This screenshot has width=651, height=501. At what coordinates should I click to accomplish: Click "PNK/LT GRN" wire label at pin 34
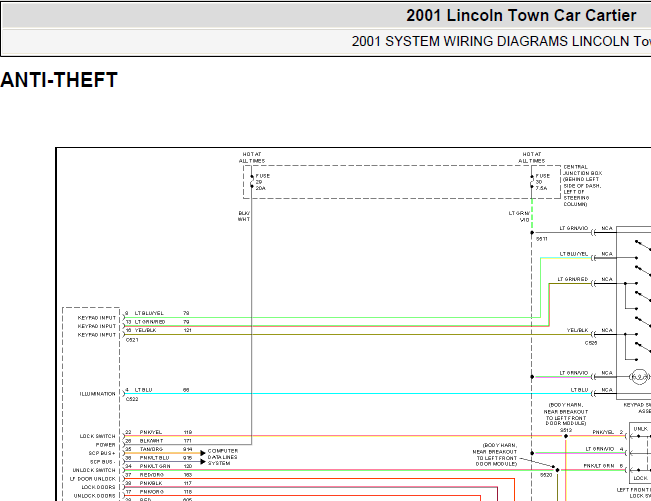coord(155,466)
